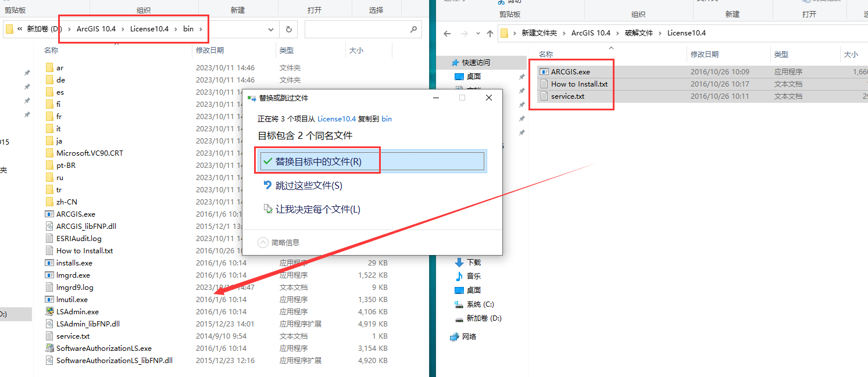Go back in right Explorer window
The image size is (868, 377).
pos(446,33)
